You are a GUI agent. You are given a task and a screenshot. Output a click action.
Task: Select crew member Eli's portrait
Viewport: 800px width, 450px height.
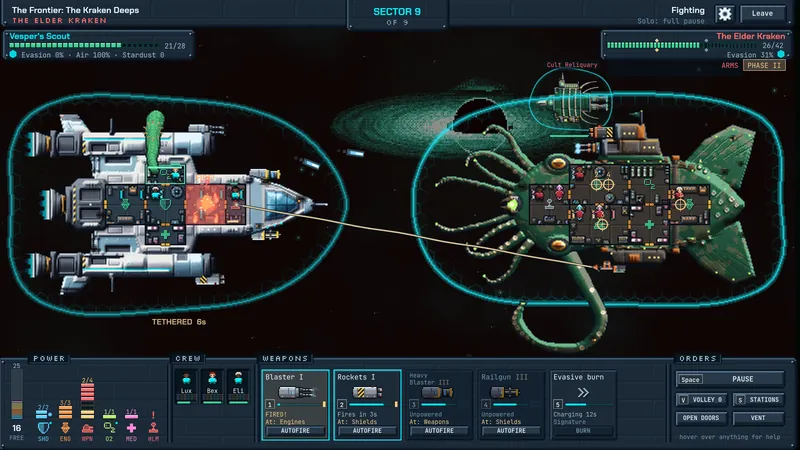pos(238,385)
